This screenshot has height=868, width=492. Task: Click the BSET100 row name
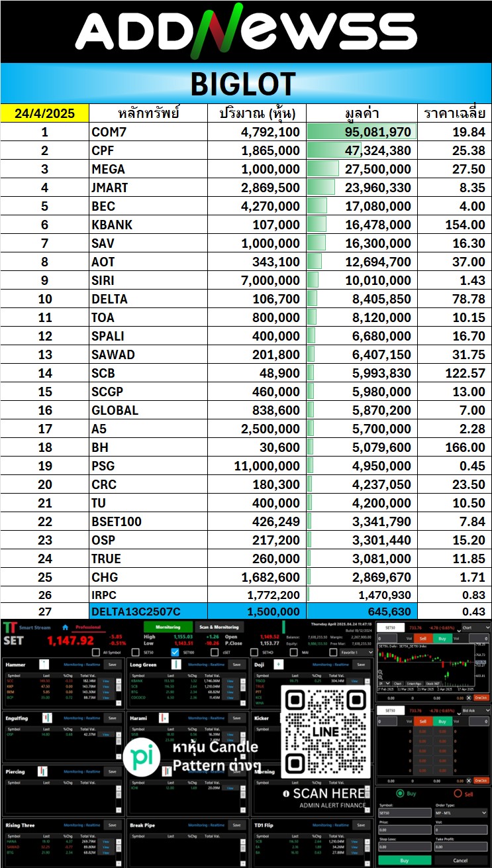(117, 521)
